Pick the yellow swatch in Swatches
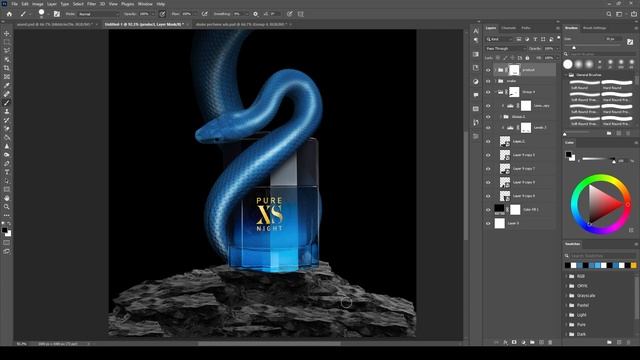 [633, 265]
